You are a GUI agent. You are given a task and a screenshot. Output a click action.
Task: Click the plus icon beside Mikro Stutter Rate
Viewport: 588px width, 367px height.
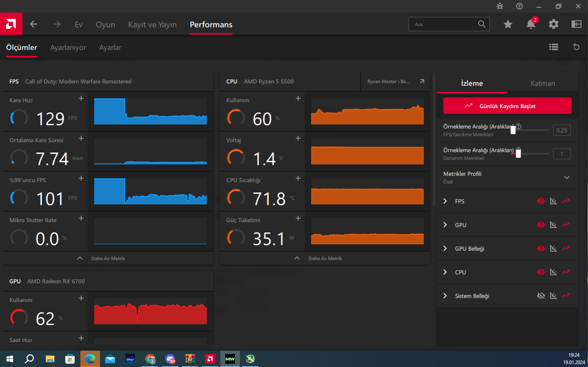[x=81, y=218]
